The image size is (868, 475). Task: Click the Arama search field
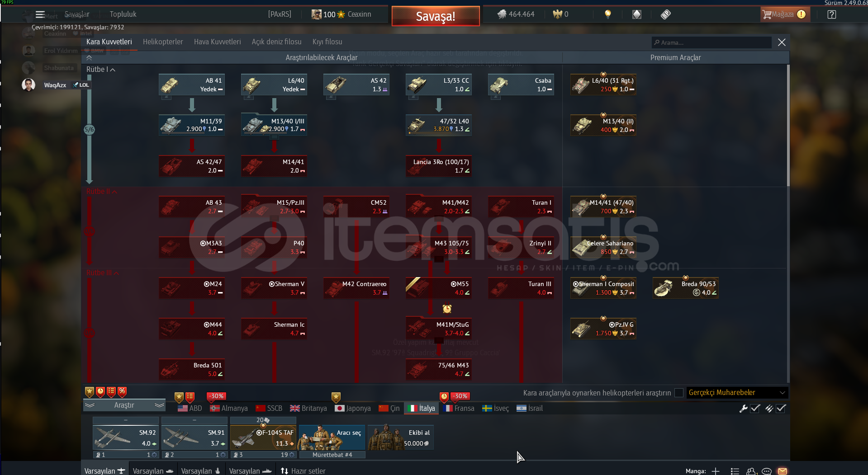[x=712, y=42]
